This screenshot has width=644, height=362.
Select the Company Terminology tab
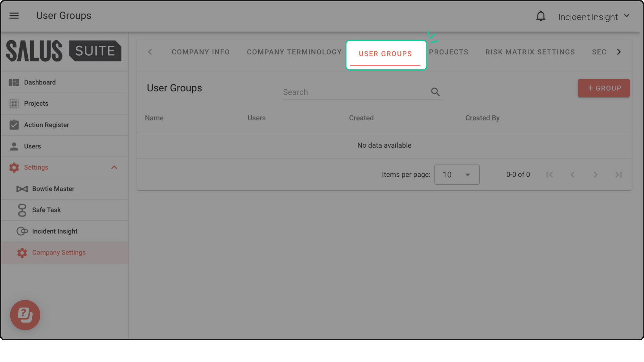tap(294, 52)
